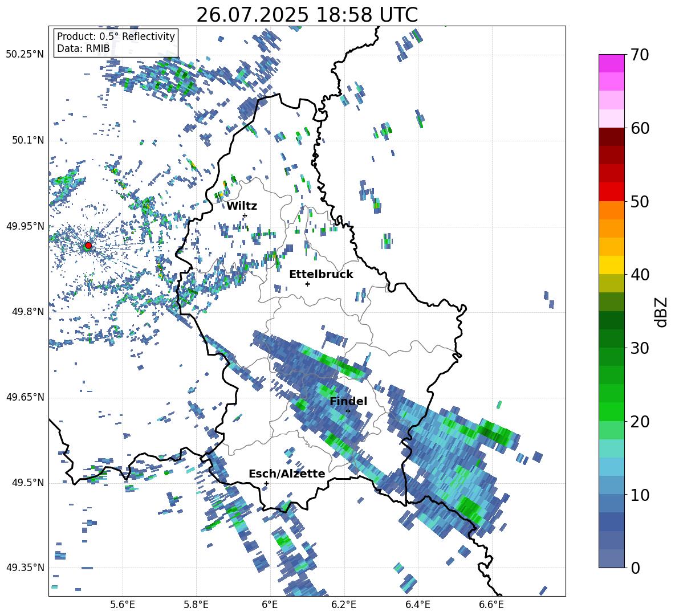
Task: Click the 49.8°N latitude label
Action: tap(27, 312)
